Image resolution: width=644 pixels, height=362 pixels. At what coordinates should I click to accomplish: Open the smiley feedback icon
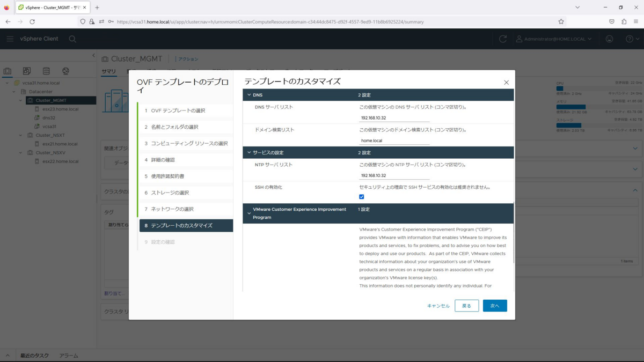point(610,39)
